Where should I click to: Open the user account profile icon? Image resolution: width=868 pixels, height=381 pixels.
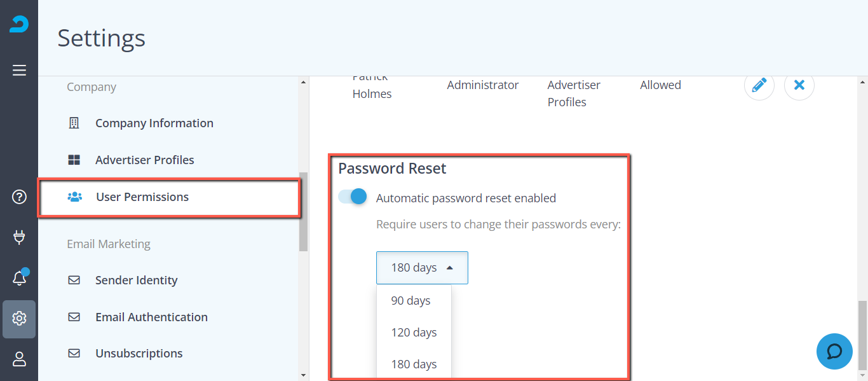[19, 359]
